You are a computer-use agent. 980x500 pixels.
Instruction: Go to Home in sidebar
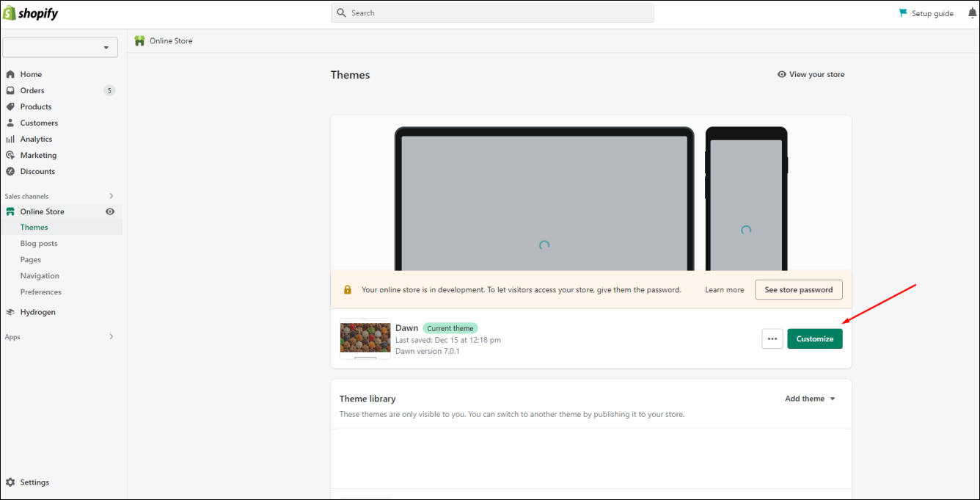coord(31,74)
